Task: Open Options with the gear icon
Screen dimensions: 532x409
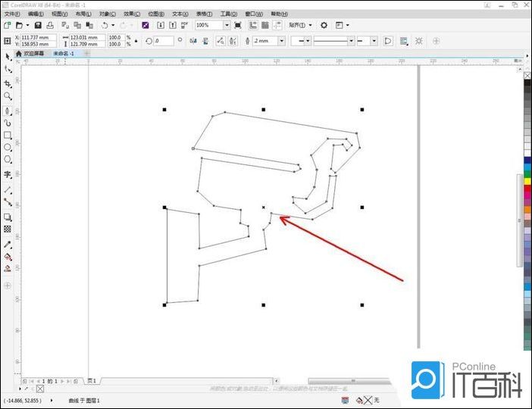Action: click(324, 25)
